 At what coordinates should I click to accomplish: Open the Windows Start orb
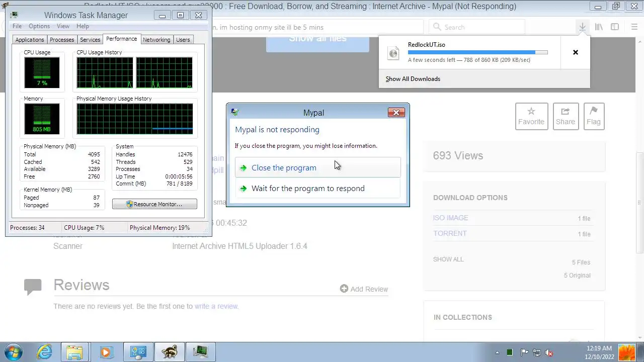pos(14,352)
